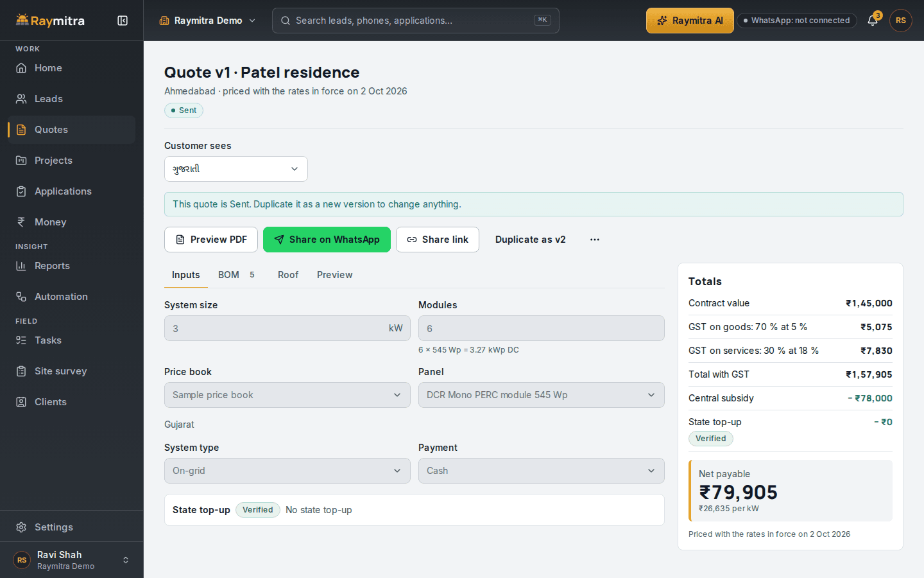Viewport: 924px width, 578px height.
Task: Open more actions ellipsis menu
Action: 595,240
